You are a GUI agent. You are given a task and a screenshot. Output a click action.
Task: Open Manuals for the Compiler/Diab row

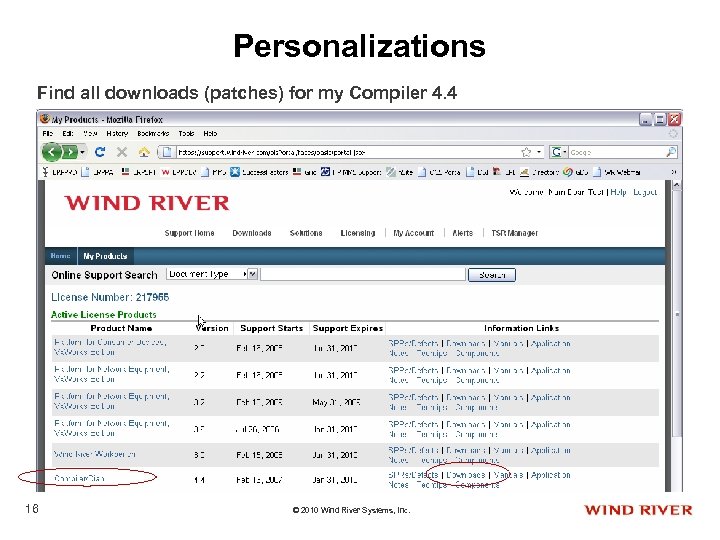pos(508,475)
